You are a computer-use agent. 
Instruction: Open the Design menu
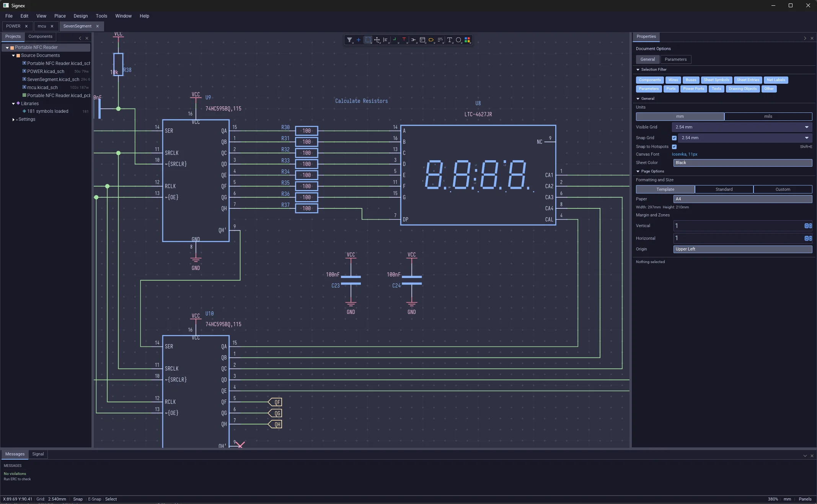point(80,16)
